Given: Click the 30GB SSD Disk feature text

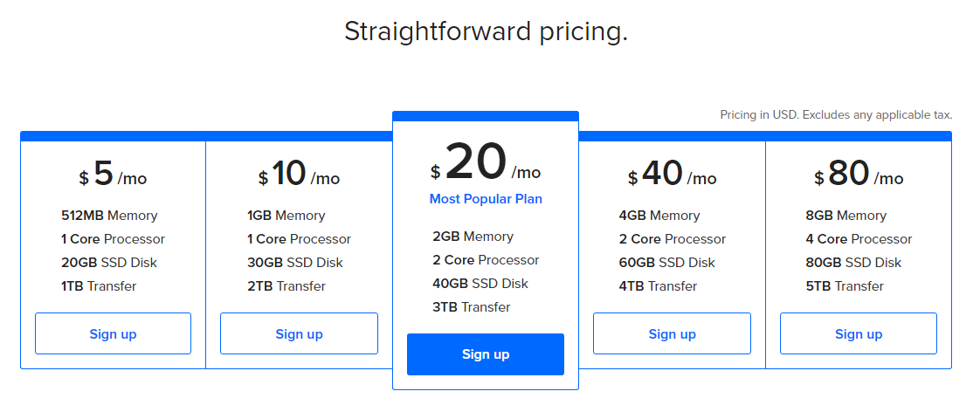Looking at the screenshot, I should coord(295,263).
